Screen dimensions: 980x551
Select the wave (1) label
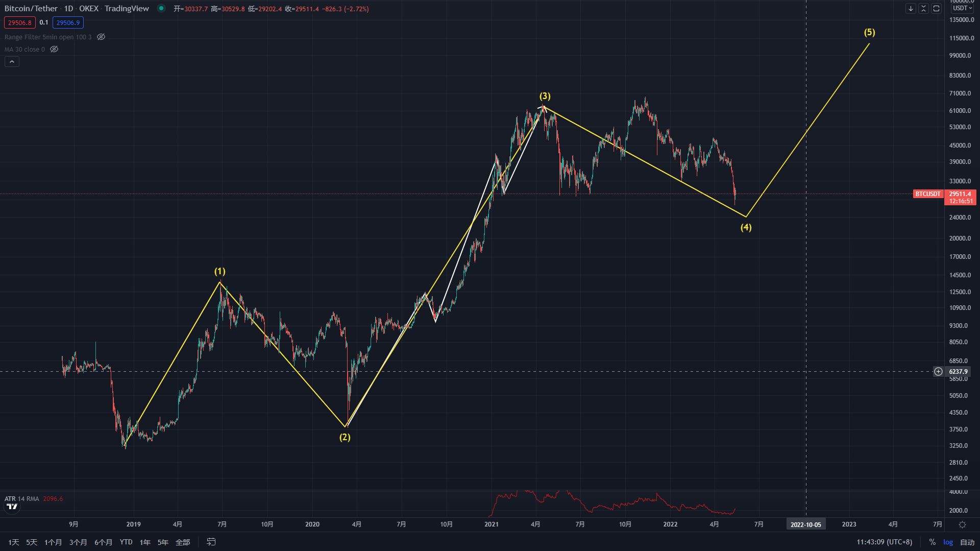(x=219, y=271)
